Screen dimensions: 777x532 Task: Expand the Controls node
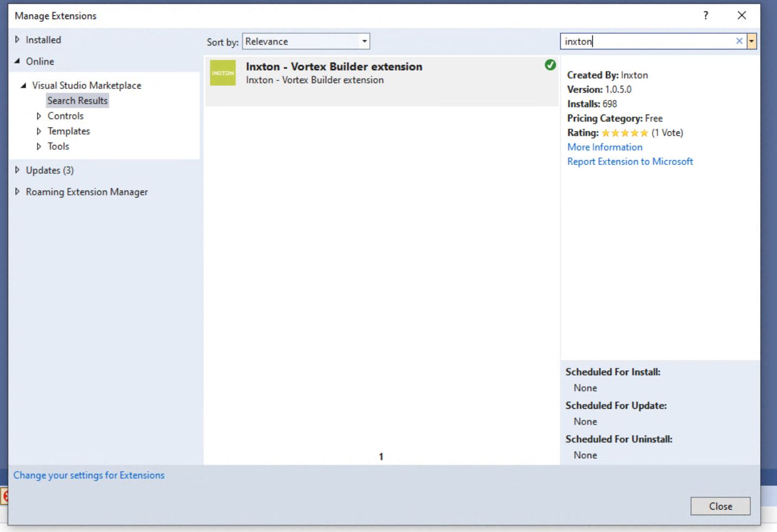click(39, 116)
